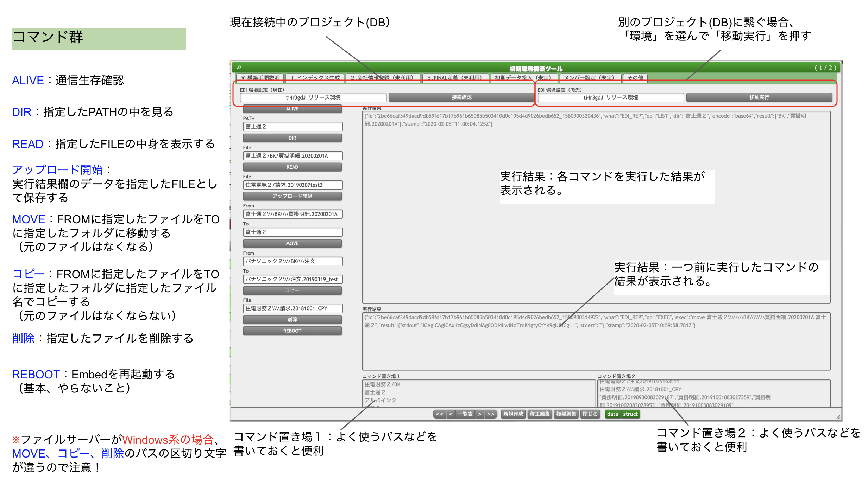Focus the PATH field containing 富士通２
Image resolution: width=868 pixels, height=479 pixels.
coord(293,127)
